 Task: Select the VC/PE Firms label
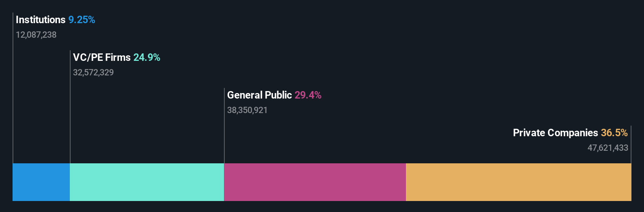point(102,57)
